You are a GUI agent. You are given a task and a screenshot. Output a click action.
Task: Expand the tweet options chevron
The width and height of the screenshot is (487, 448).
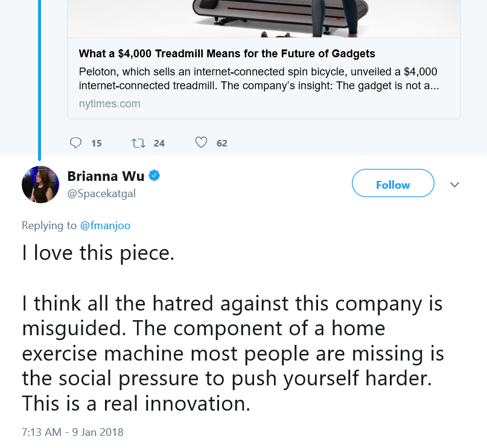click(x=454, y=185)
